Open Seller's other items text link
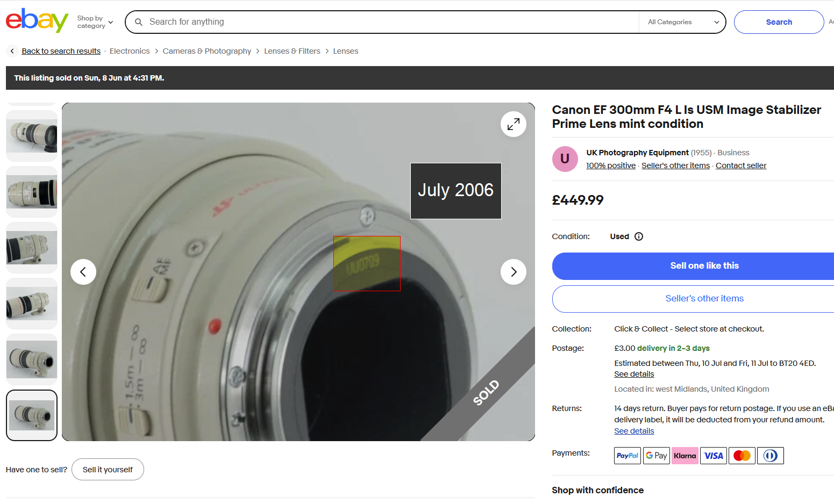834x504 pixels. pyautogui.click(x=675, y=165)
